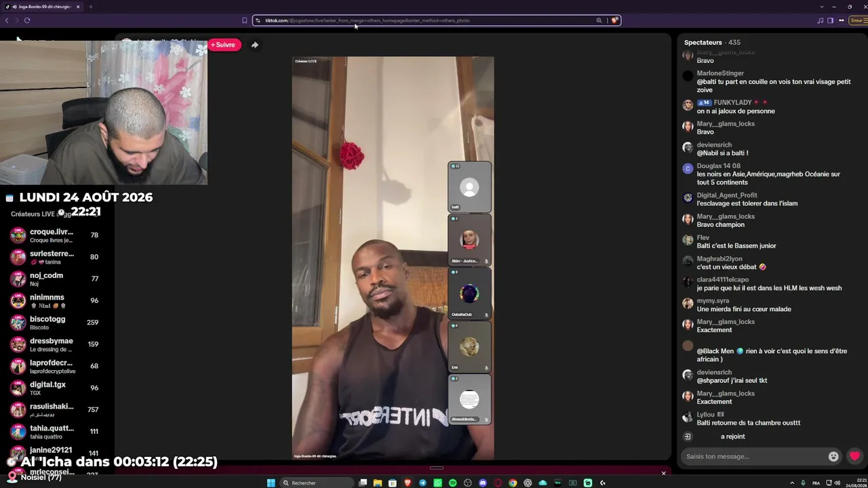
Task: Click Lyllou username in the chat
Action: pos(706,415)
